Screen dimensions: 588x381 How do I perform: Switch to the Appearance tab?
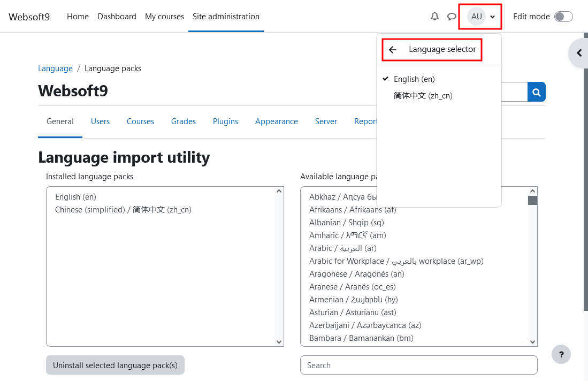click(276, 121)
